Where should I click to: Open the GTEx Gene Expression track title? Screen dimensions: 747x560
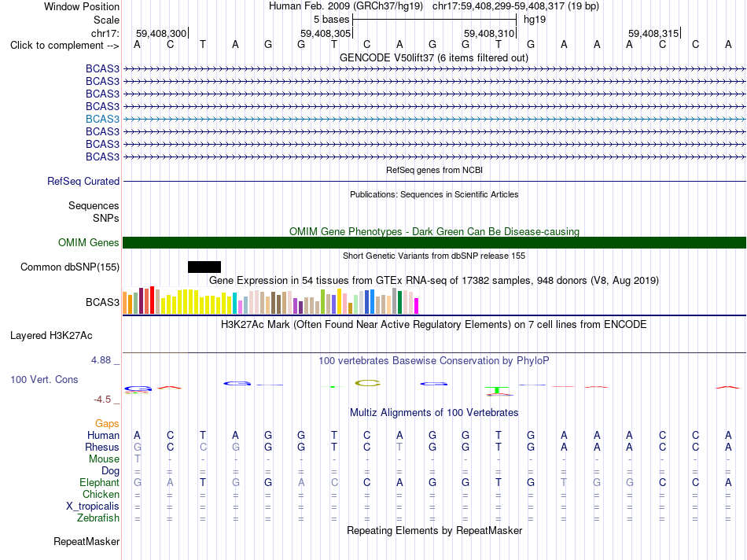[x=434, y=280]
